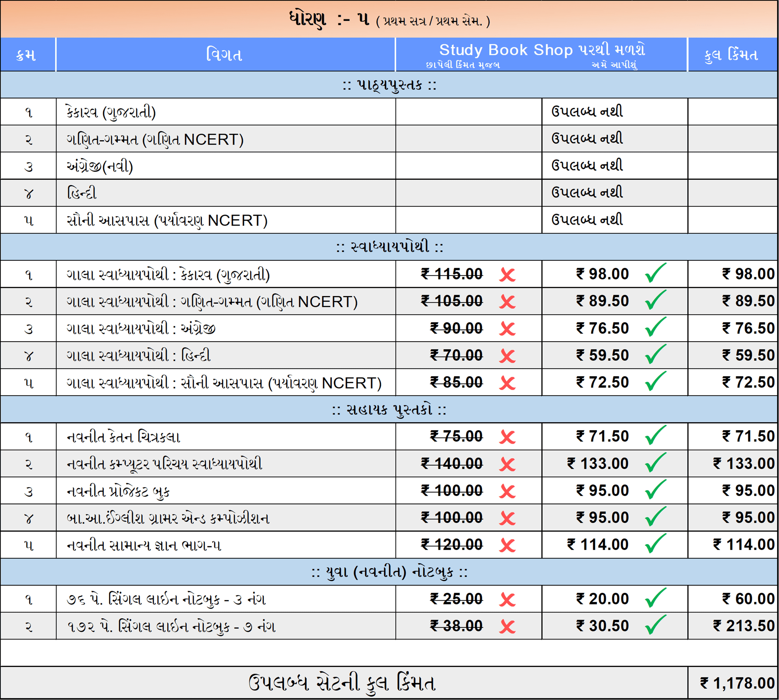Click red cross beside ₹ 115.00 price
This screenshot has height=700, width=779.
click(x=507, y=275)
